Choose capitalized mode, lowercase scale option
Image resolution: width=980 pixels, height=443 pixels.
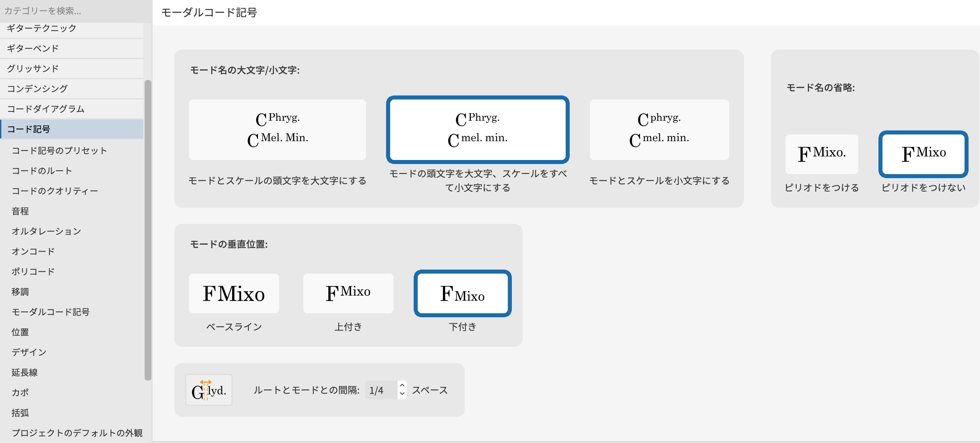478,130
